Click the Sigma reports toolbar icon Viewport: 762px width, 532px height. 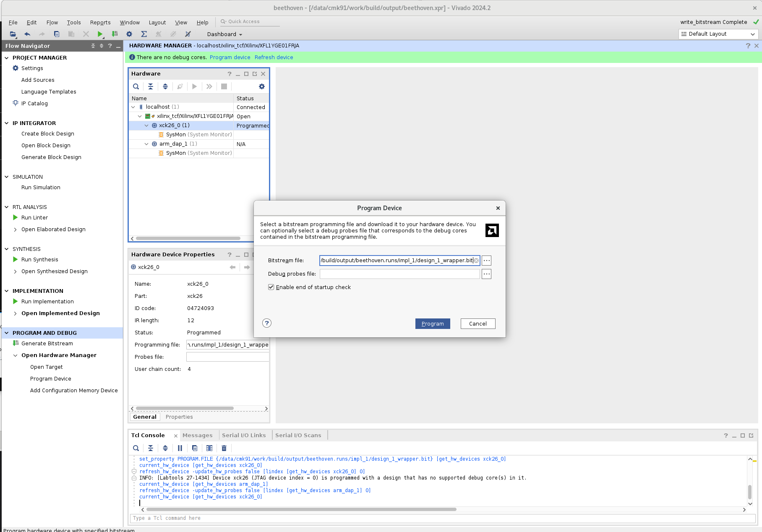[x=144, y=34]
